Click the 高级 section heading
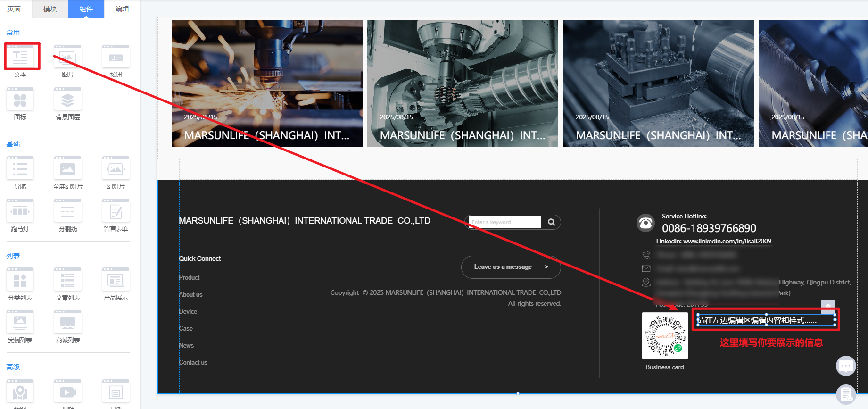Image resolution: width=868 pixels, height=409 pixels. (x=13, y=367)
